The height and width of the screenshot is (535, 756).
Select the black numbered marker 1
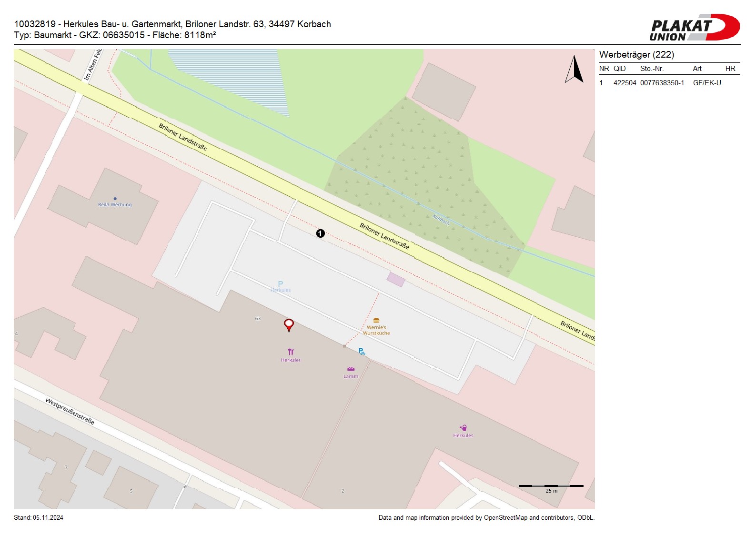click(x=320, y=233)
